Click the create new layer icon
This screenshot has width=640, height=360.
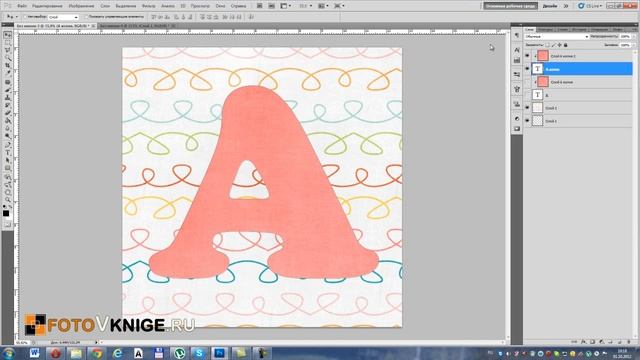(x=620, y=342)
